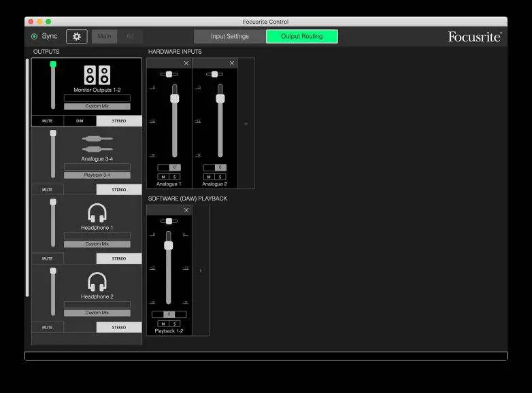Image resolution: width=532 pixels, height=393 pixels.
Task: Click the Monitor Outputs 1-2 level slider
Action: pos(53,85)
